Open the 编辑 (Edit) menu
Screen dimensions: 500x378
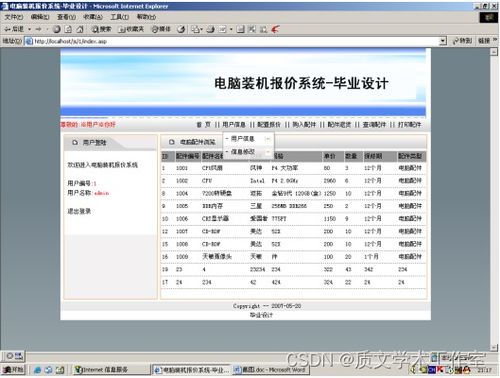[x=40, y=17]
